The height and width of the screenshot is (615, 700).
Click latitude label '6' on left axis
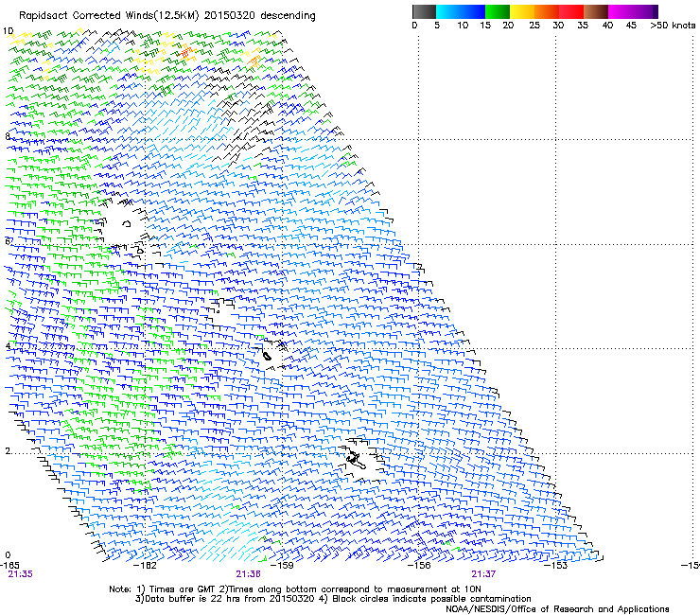8,241
